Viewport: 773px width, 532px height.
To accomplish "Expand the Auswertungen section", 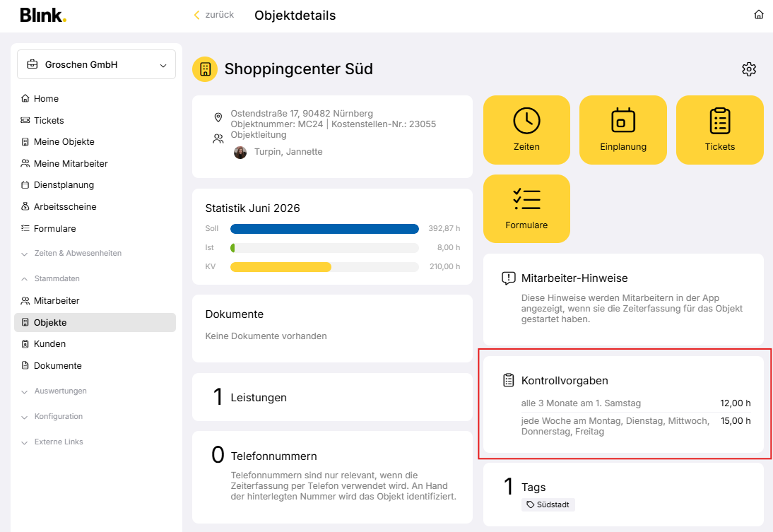I will [60, 391].
